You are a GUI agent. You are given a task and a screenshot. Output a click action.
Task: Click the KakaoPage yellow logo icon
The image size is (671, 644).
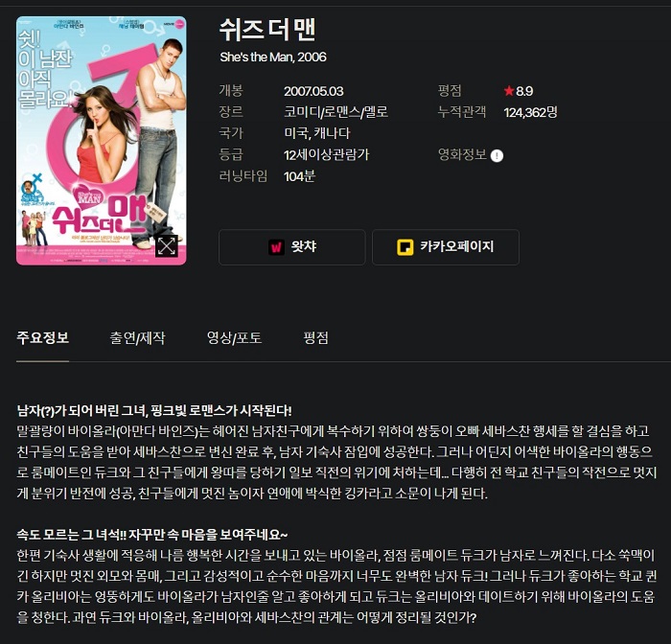click(405, 247)
